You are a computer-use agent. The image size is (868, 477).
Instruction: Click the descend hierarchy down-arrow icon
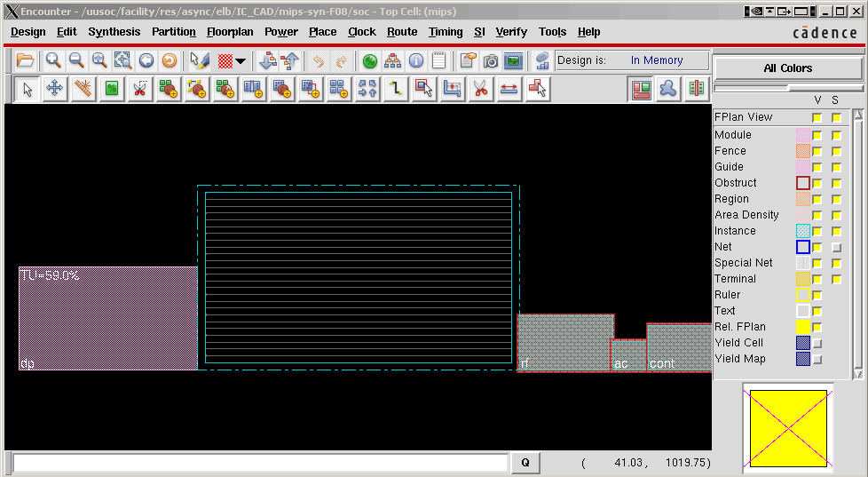[x=268, y=60]
